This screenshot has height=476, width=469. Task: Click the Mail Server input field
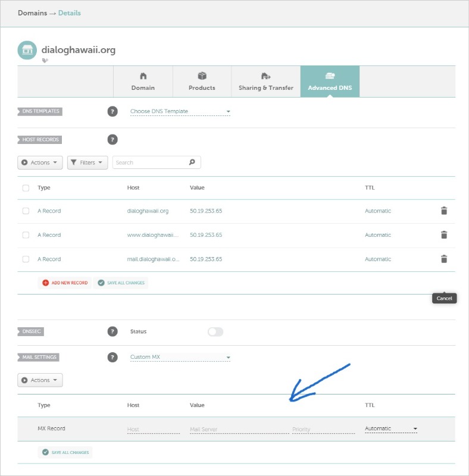238,429
